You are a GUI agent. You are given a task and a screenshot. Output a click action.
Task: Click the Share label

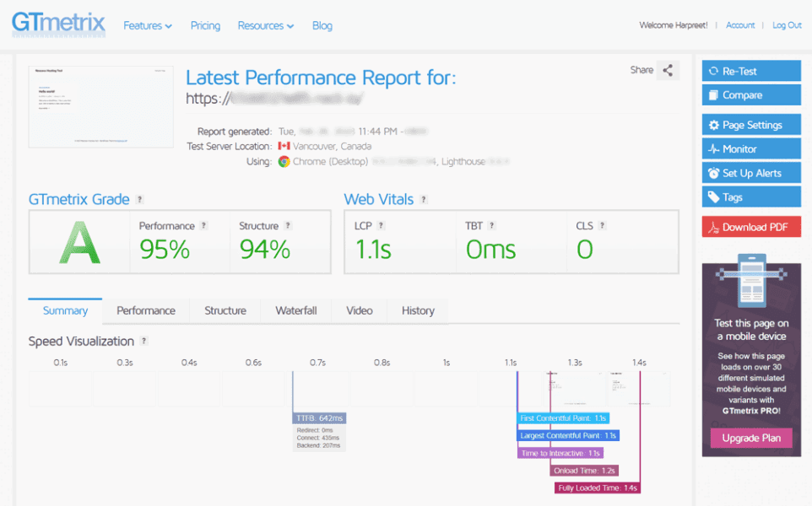pyautogui.click(x=641, y=70)
